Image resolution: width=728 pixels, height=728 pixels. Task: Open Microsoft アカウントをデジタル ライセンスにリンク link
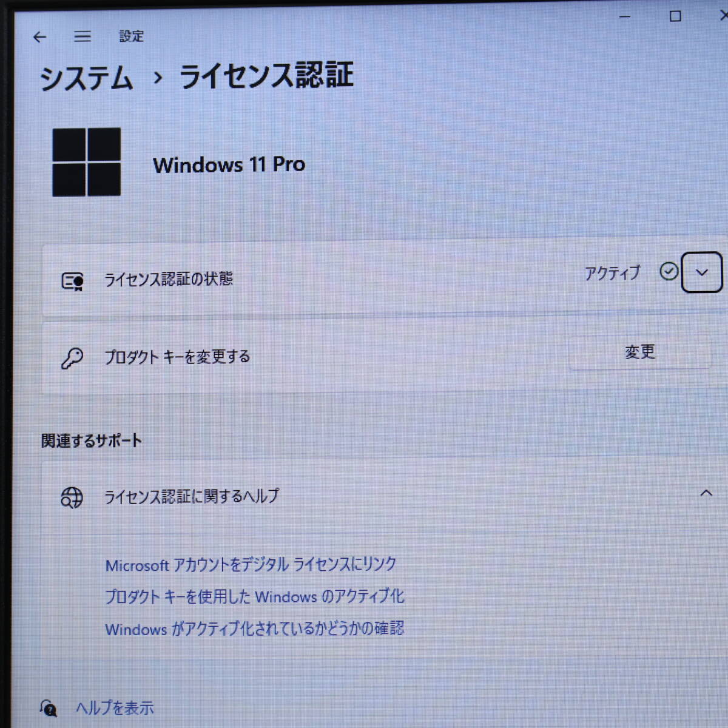click(x=251, y=565)
